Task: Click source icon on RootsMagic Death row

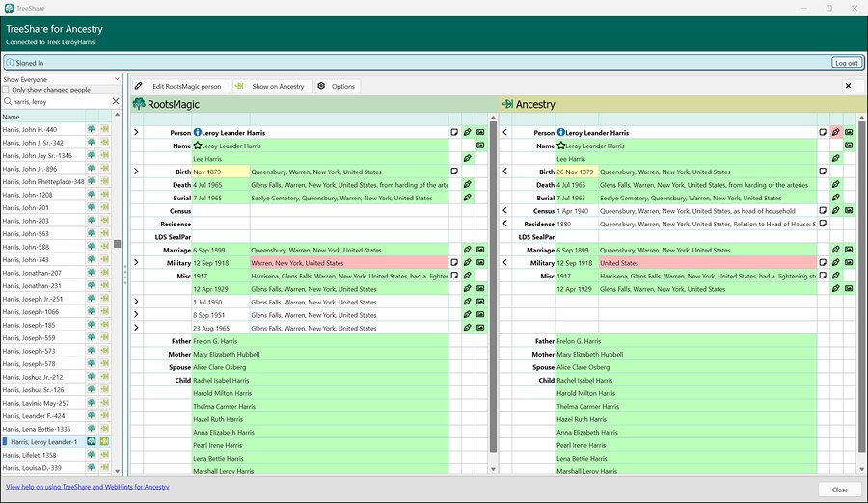Action: point(468,184)
